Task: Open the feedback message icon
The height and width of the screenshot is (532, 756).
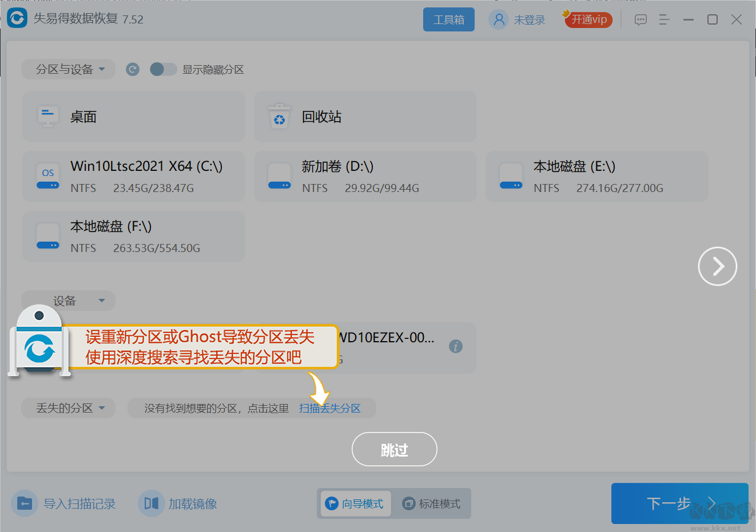Action: [640, 20]
